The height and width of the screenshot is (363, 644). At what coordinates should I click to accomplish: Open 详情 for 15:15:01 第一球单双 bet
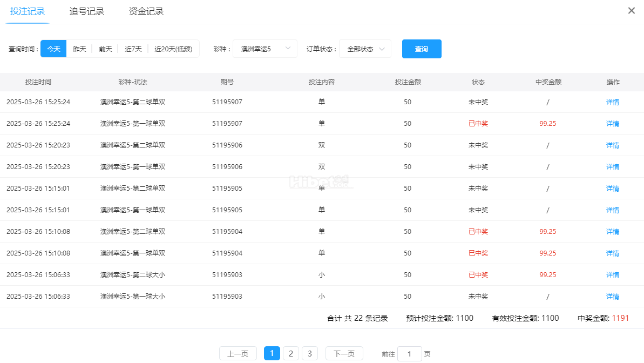coord(612,210)
